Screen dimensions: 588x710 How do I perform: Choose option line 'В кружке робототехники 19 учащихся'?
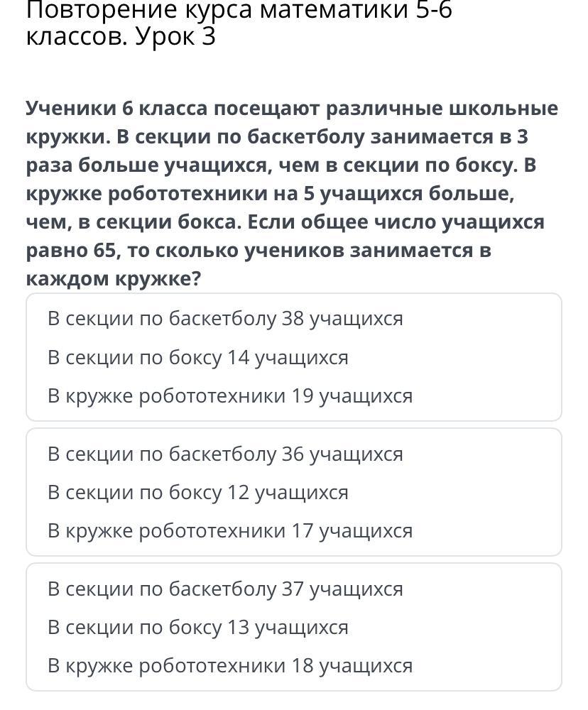tap(230, 395)
